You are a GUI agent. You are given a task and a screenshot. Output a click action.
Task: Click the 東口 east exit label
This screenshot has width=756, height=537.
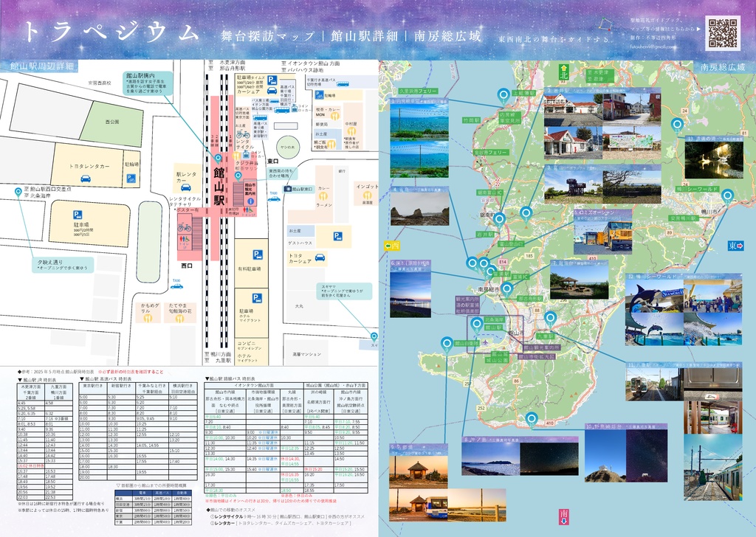(x=273, y=162)
